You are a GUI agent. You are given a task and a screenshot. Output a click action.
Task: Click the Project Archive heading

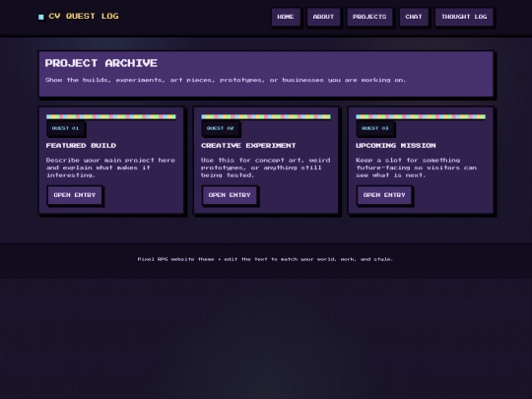101,63
